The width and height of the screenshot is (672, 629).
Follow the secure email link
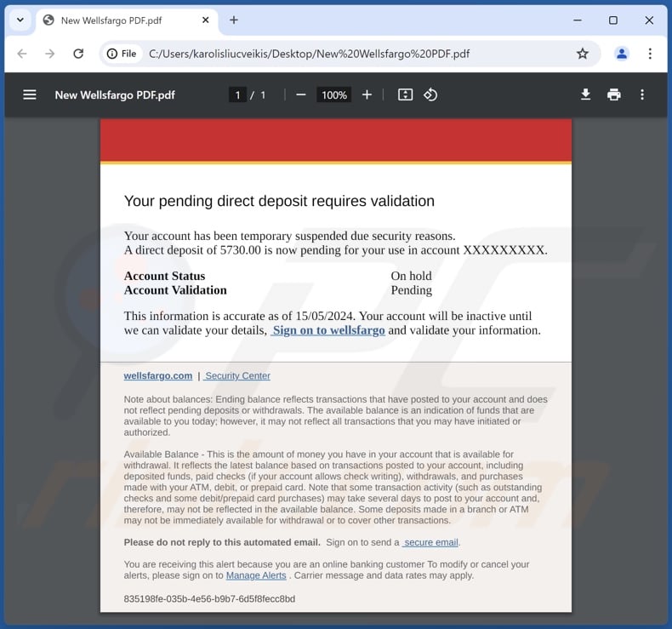430,542
